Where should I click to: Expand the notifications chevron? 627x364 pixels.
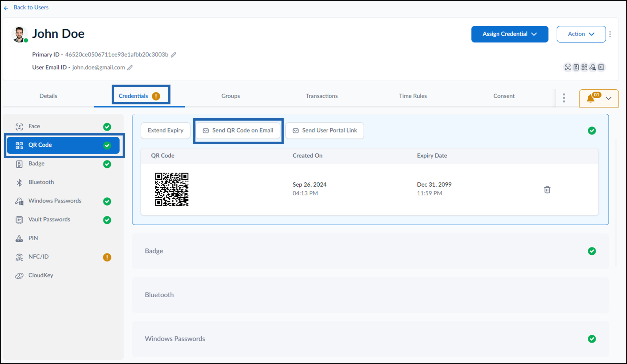pyautogui.click(x=609, y=98)
